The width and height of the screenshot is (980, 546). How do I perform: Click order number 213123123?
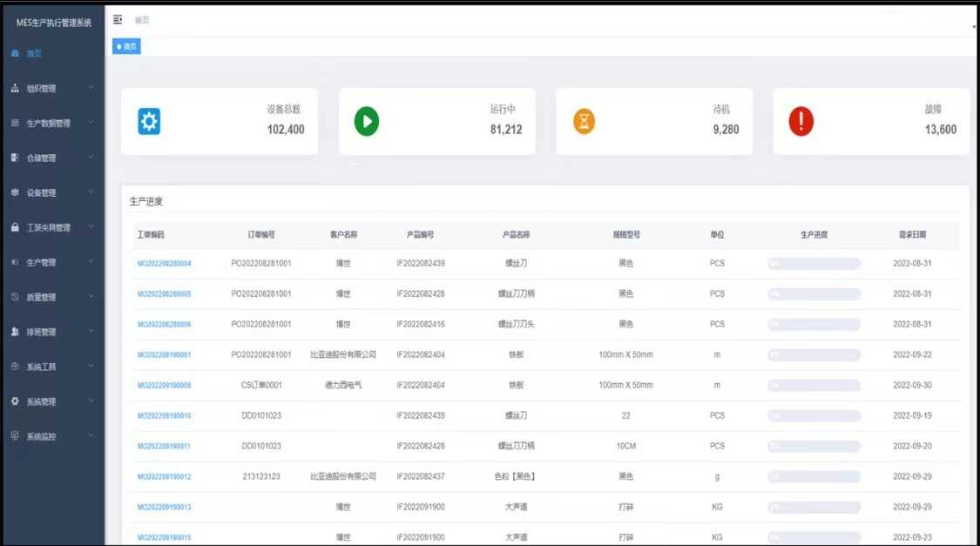261,476
